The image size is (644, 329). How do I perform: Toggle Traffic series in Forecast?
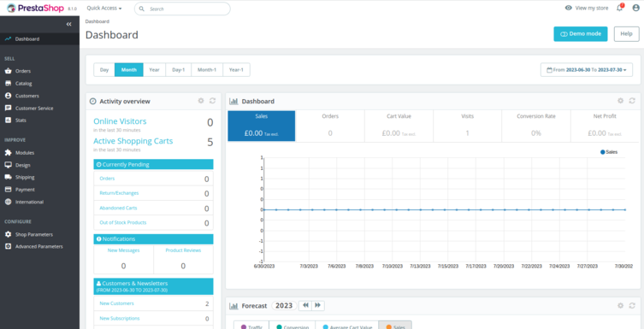251,325
